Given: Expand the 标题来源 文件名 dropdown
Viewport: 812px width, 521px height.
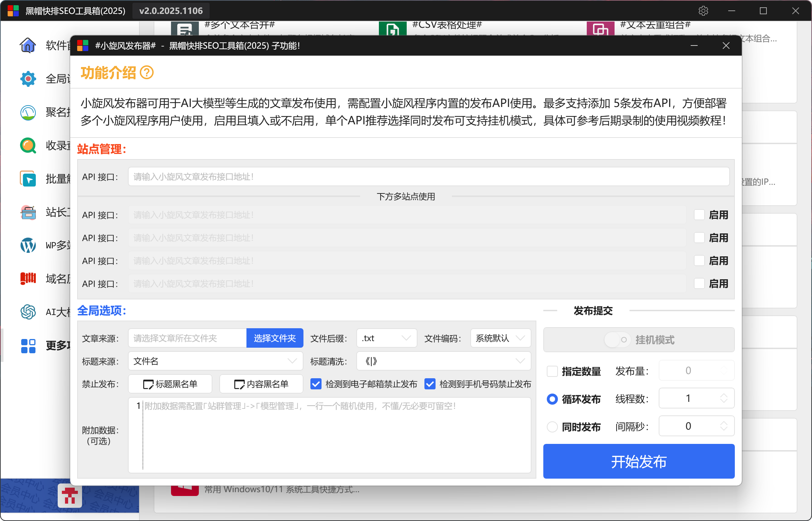Looking at the screenshot, I should click(216, 361).
